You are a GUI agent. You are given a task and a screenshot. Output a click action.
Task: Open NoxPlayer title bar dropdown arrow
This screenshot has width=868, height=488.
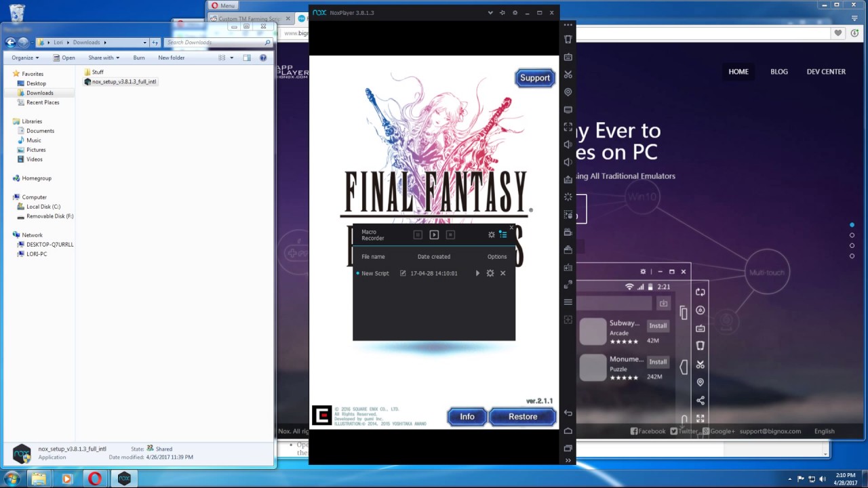coord(490,12)
